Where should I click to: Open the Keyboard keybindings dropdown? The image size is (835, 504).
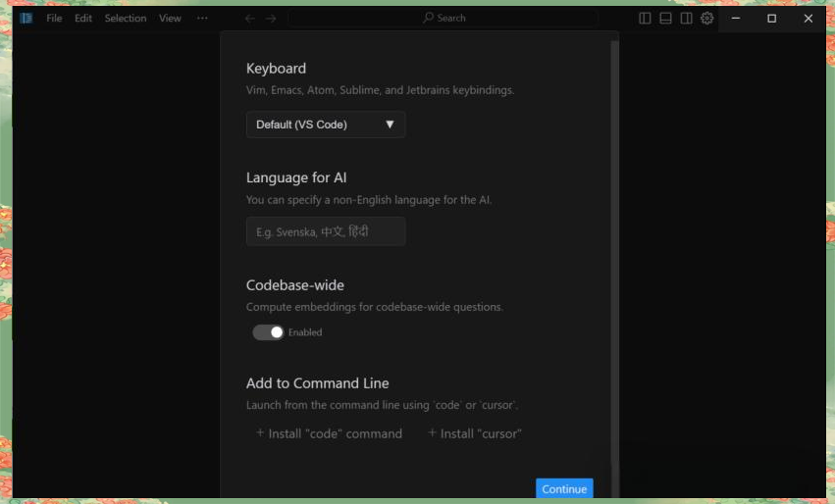pos(325,125)
